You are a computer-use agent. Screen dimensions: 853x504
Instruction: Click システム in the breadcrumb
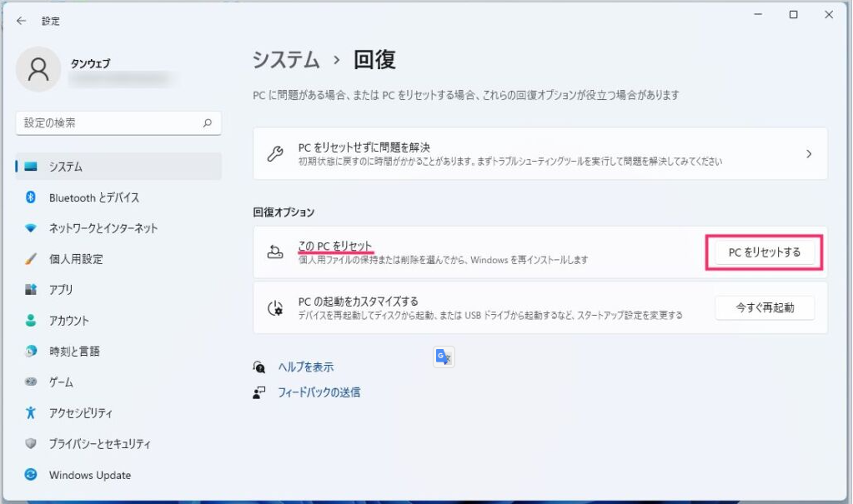click(x=286, y=60)
